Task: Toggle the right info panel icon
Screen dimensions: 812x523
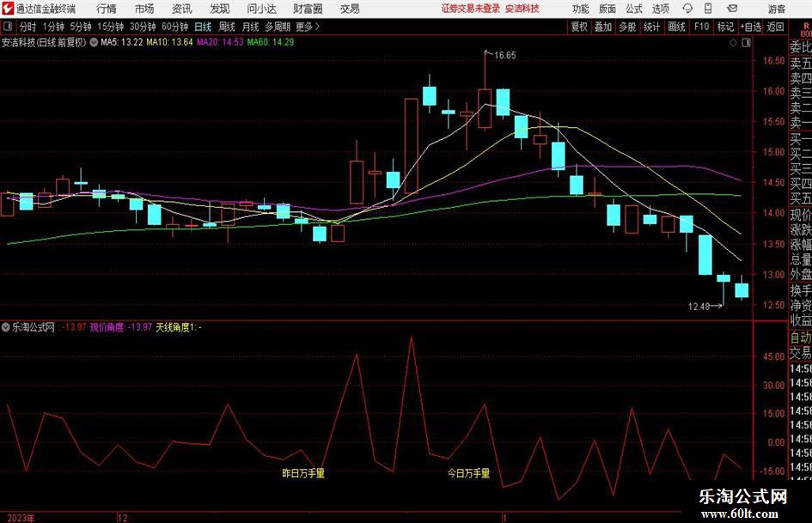Action: pos(746,43)
